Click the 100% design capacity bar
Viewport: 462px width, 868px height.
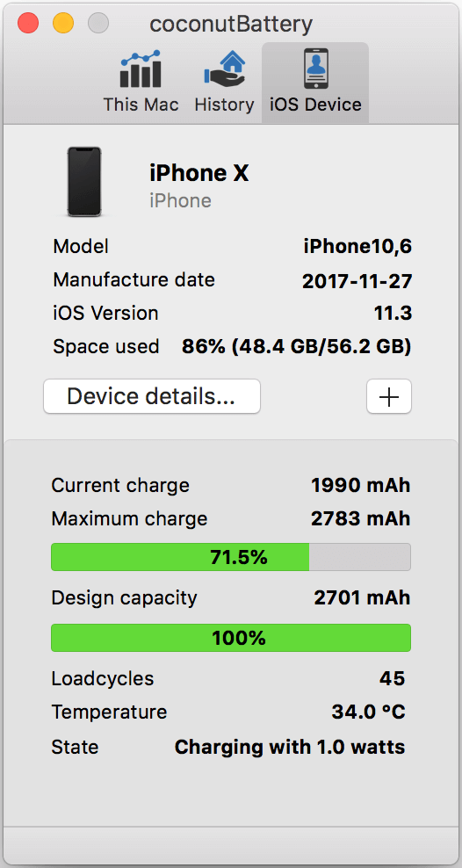[x=231, y=638]
